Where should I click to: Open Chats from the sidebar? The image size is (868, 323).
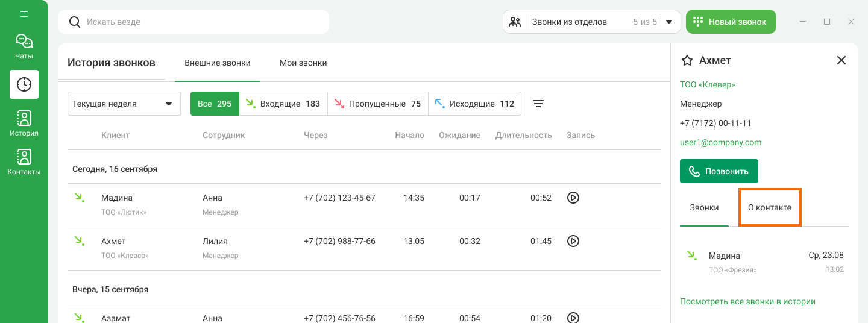24,46
